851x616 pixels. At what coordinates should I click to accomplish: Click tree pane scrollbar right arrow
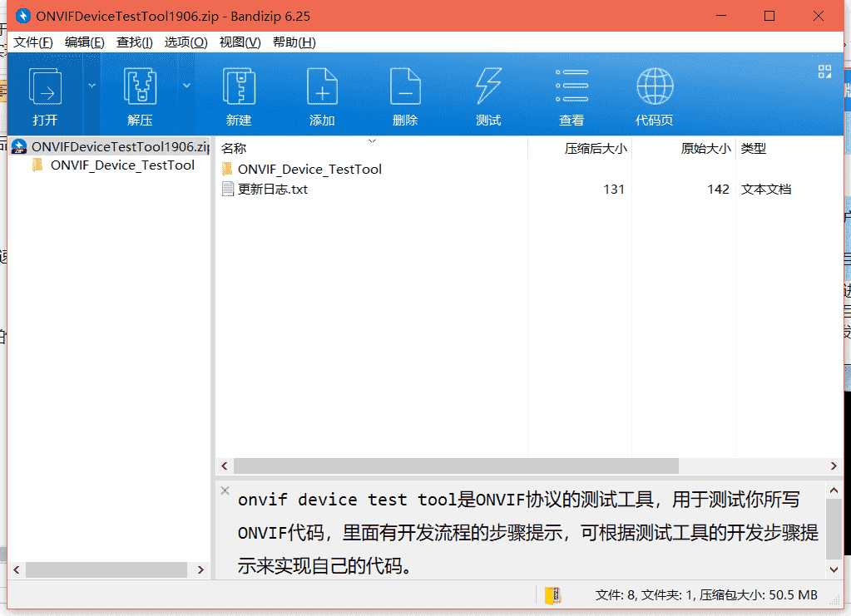tap(200, 570)
